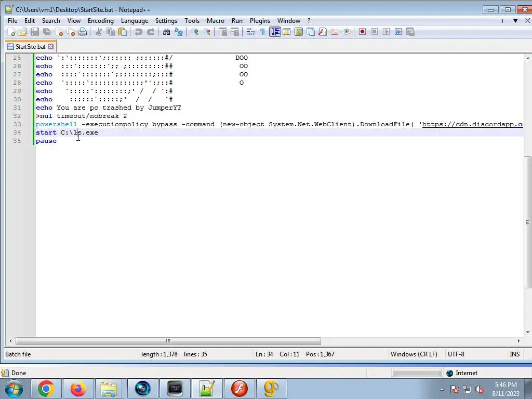
Task: Undo the last edit via toolbar
Action: pyautogui.click(x=138, y=32)
